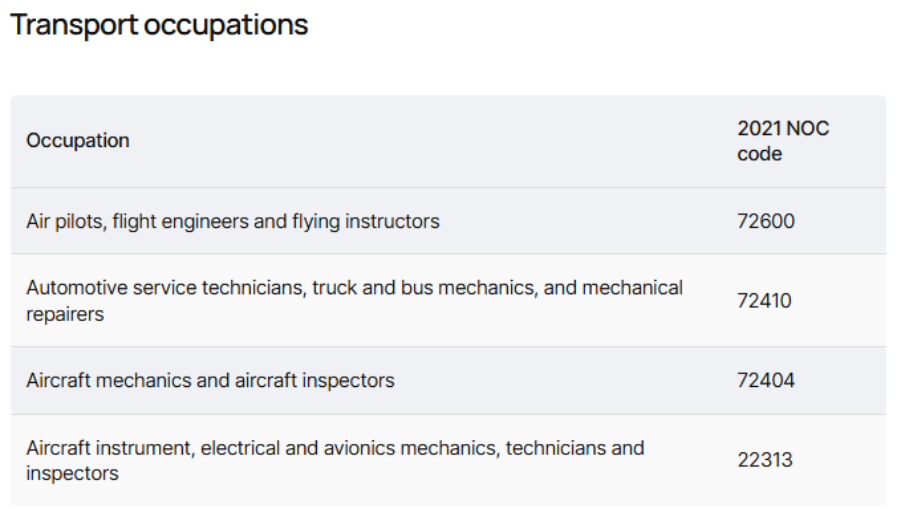The height and width of the screenshot is (528, 901).
Task: Click NOC code 72600
Action: (766, 221)
